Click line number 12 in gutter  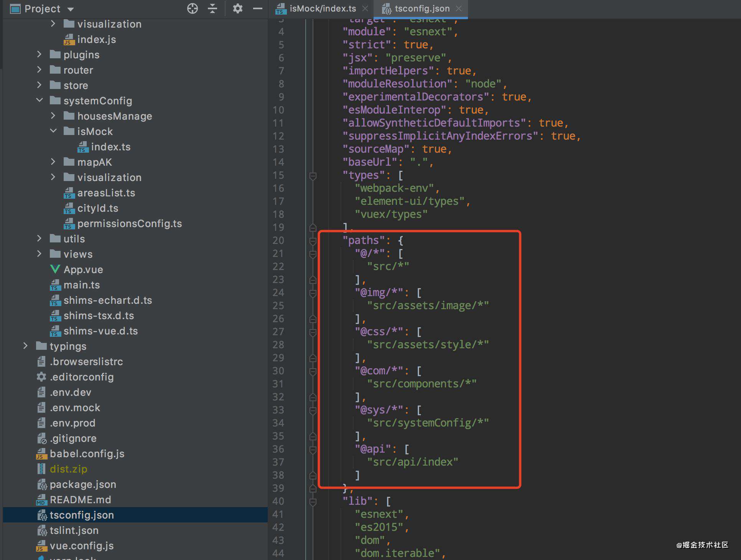click(x=278, y=136)
